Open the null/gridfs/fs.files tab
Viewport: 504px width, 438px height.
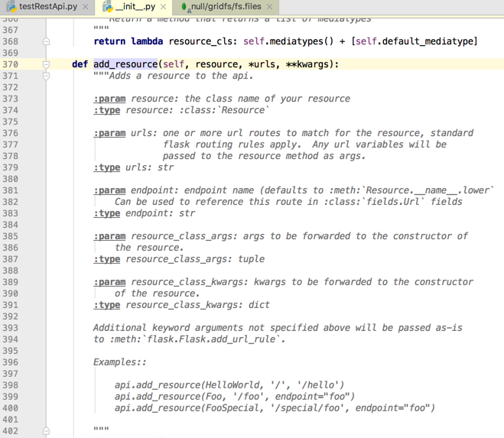point(226,6)
